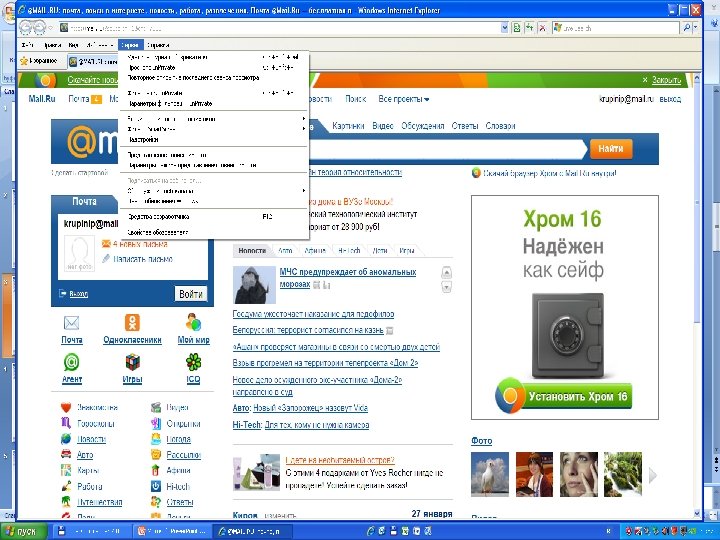The image size is (720, 540).
Task: Open the Файл menu
Action: 28,45
